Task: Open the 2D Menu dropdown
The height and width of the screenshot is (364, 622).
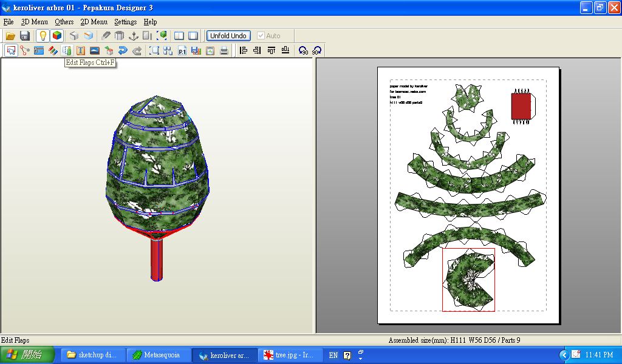Action: click(x=94, y=22)
